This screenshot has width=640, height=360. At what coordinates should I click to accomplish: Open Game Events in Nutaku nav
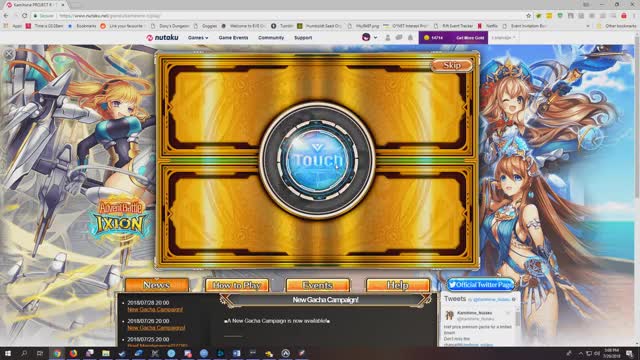(x=233, y=38)
